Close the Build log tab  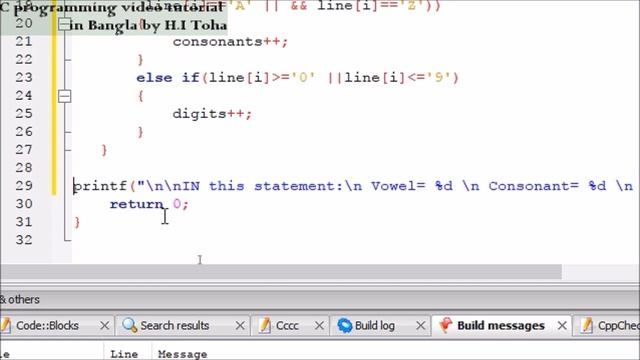point(420,326)
